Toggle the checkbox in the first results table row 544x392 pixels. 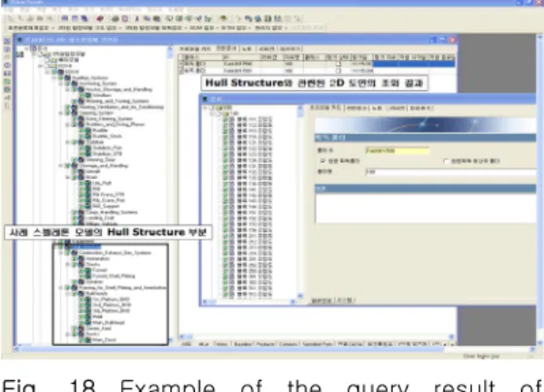pos(338,64)
